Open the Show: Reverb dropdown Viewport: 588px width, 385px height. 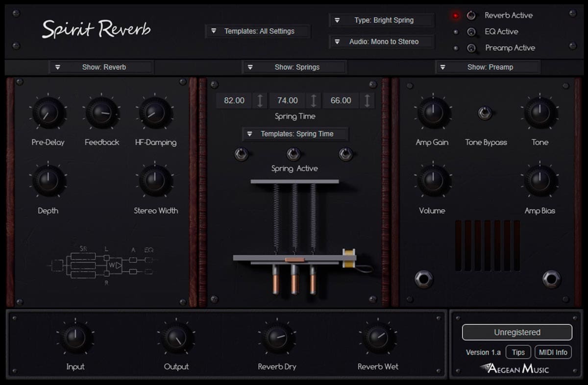(102, 67)
